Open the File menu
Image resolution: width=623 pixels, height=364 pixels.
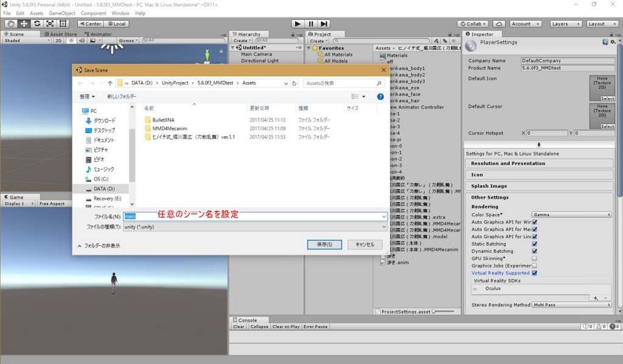[7, 13]
